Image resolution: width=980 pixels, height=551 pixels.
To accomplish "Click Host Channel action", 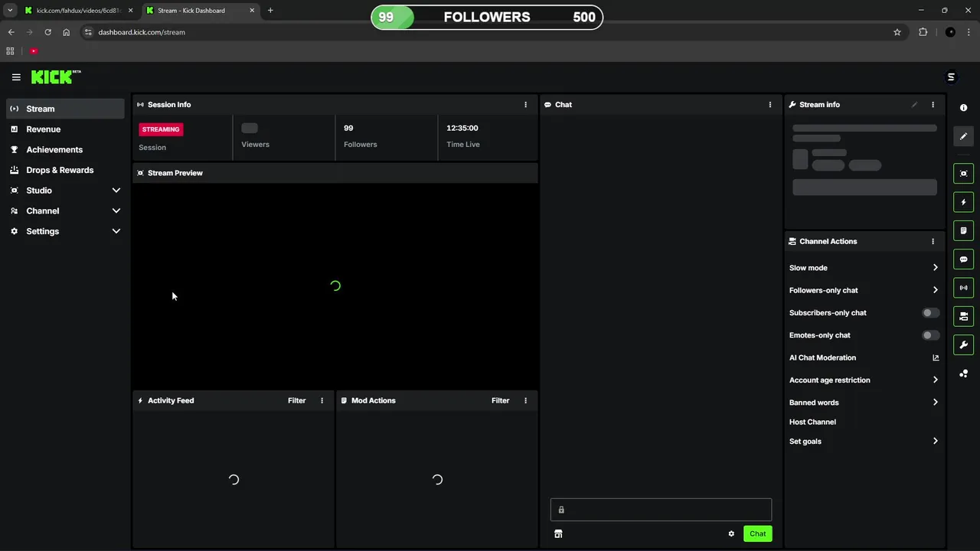I will click(x=812, y=422).
